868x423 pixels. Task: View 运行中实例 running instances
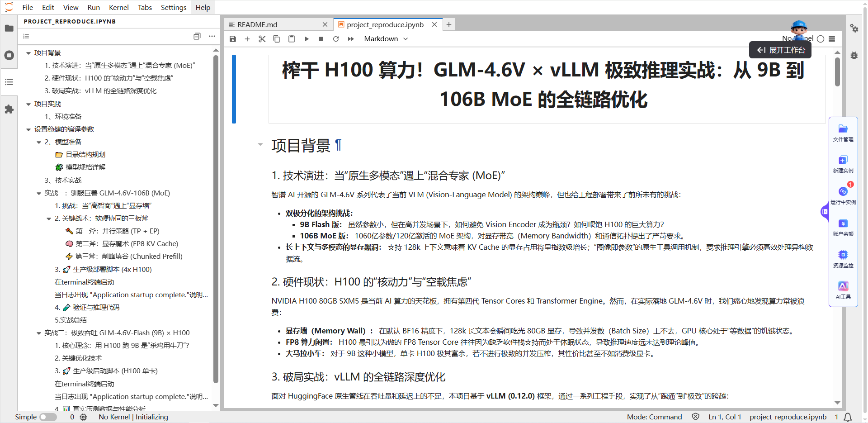click(x=843, y=196)
